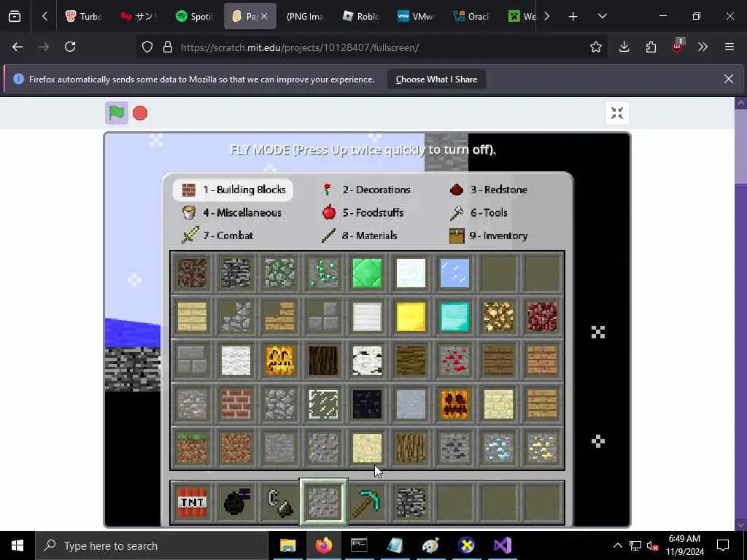Select the diamond block item
This screenshot has height=560, width=747.
(454, 317)
